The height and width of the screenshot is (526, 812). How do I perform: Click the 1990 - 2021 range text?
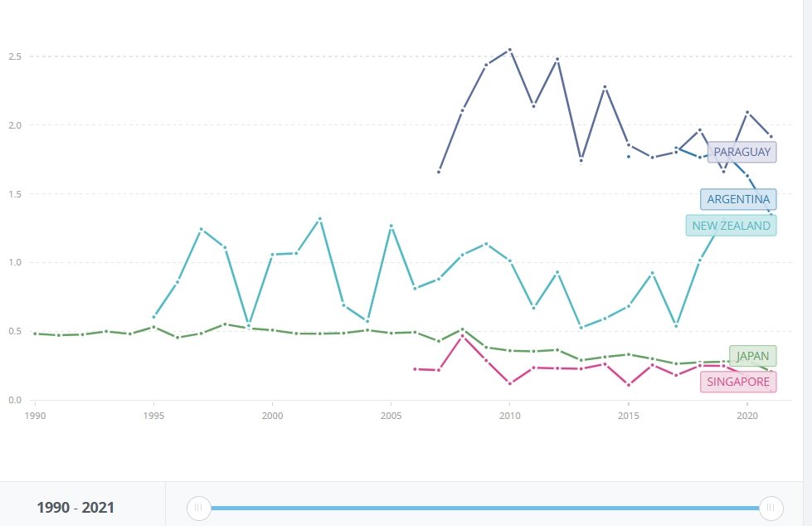75,508
